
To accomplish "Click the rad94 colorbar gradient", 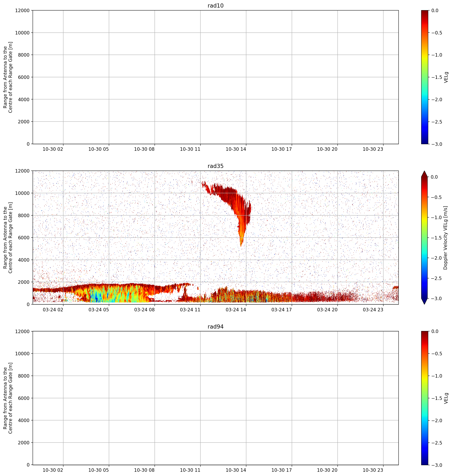I will [425, 398].
